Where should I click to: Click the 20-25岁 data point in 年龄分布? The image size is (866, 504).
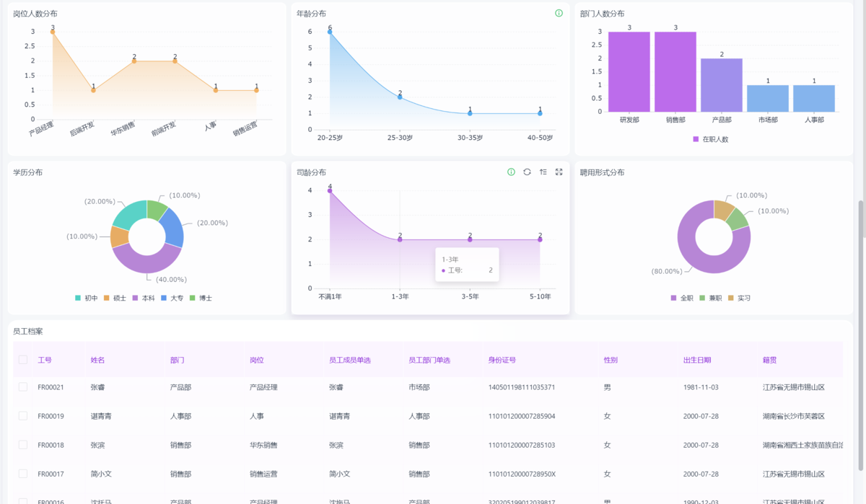click(x=330, y=32)
